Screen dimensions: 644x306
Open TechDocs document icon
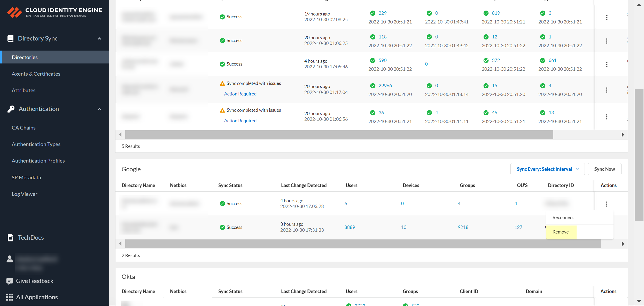(x=10, y=238)
